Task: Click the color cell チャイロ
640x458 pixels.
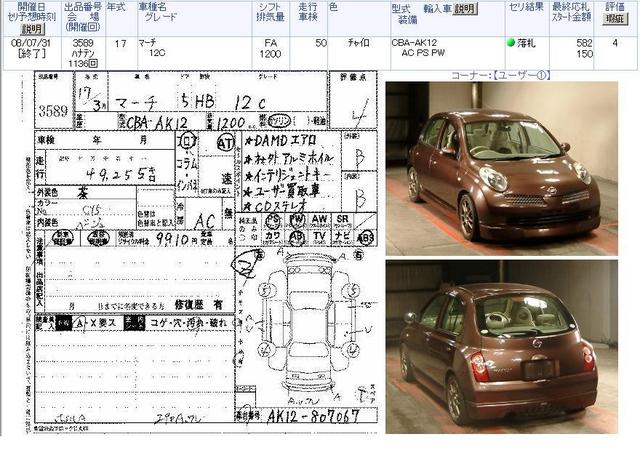Action: point(359,42)
